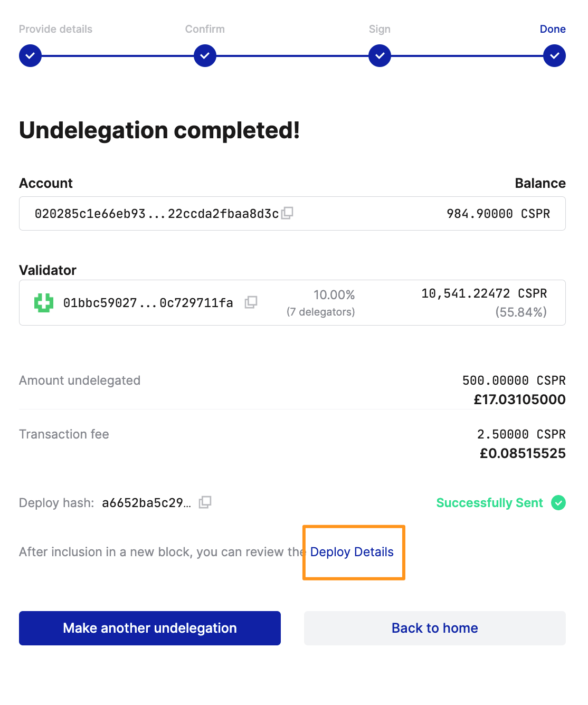Click the Successfully Sent checkmark icon
The width and height of the screenshot is (588, 705).
(558, 503)
